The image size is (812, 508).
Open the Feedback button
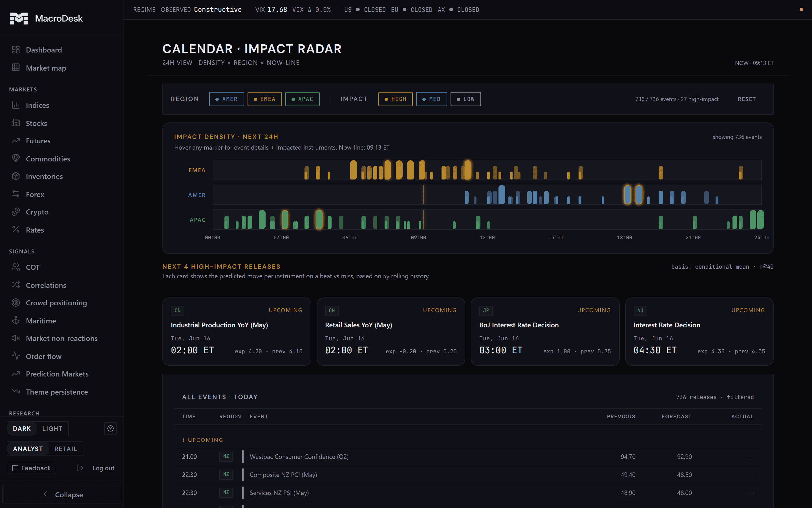32,468
